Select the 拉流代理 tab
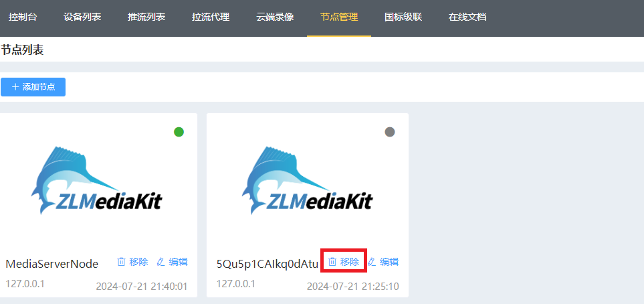Viewport: 644px width, 304px height. tap(211, 17)
